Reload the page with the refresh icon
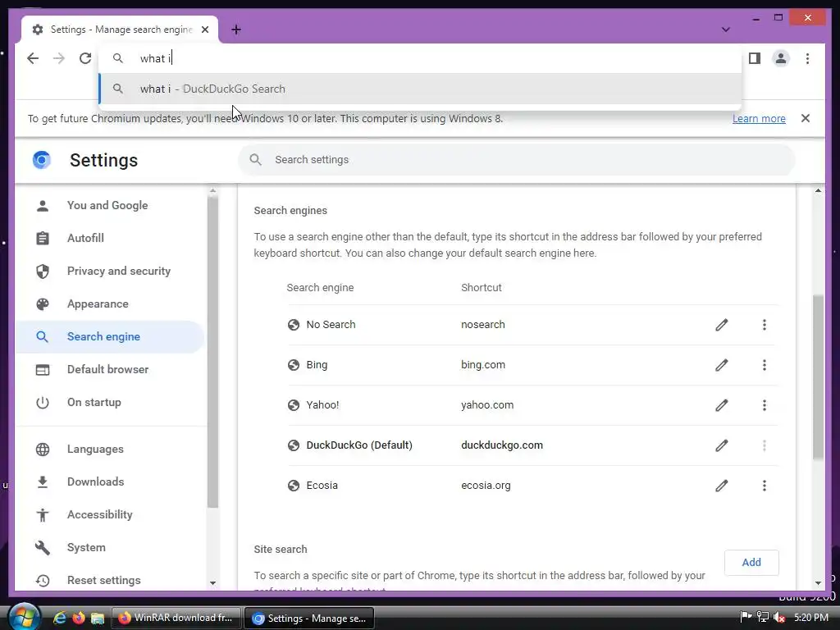 point(85,58)
